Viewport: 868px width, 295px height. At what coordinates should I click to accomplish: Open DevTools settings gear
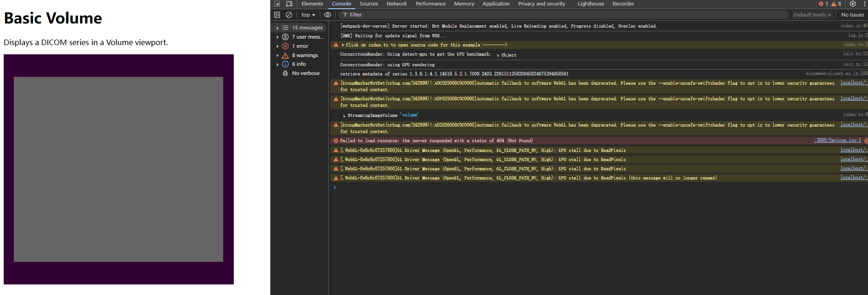tap(853, 4)
